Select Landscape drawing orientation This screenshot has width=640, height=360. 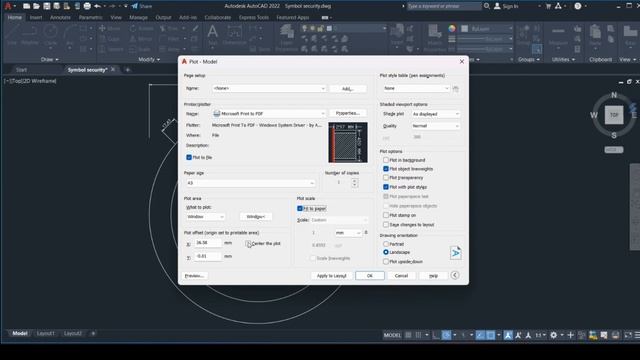click(x=386, y=252)
